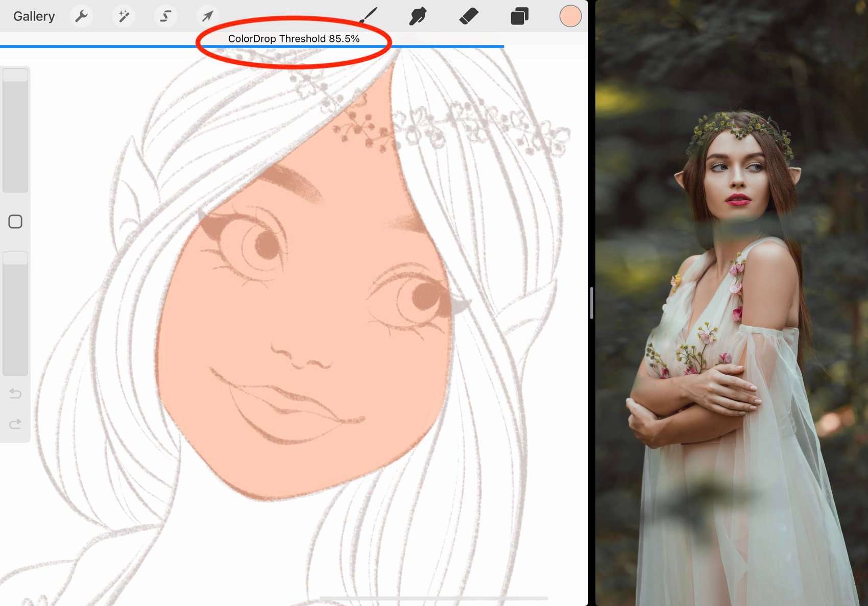This screenshot has width=868, height=606.
Task: Select the Eraser tool
Action: click(x=469, y=16)
